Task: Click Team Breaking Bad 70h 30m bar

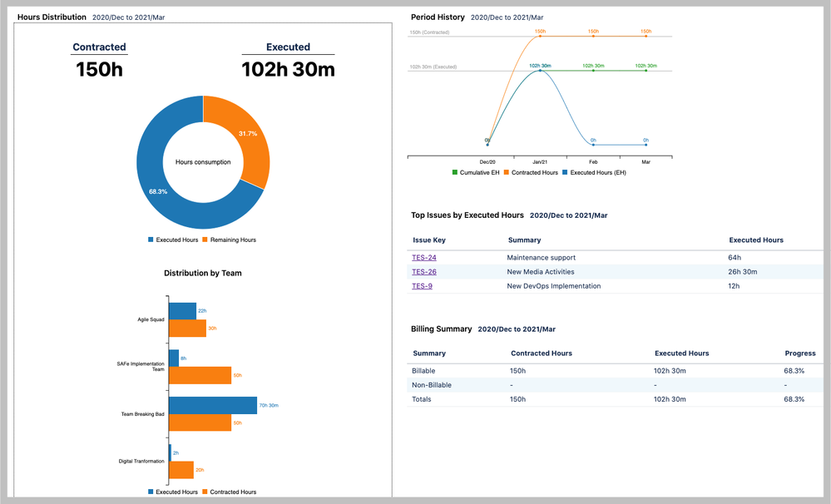Action: tap(213, 405)
